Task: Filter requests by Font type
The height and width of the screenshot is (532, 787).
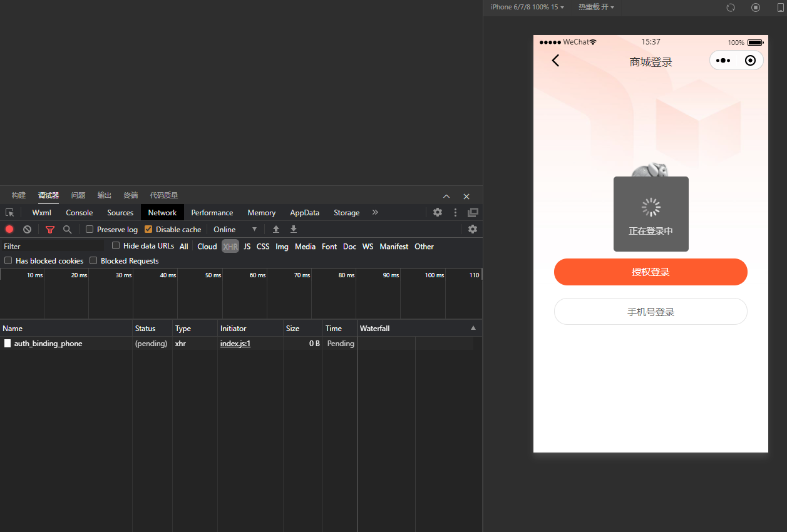Action: 329,247
